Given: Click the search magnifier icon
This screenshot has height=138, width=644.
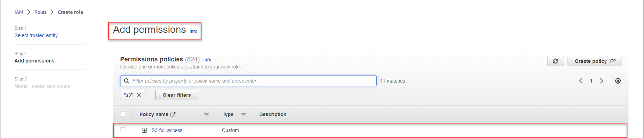Looking at the screenshot, I should point(126,81).
